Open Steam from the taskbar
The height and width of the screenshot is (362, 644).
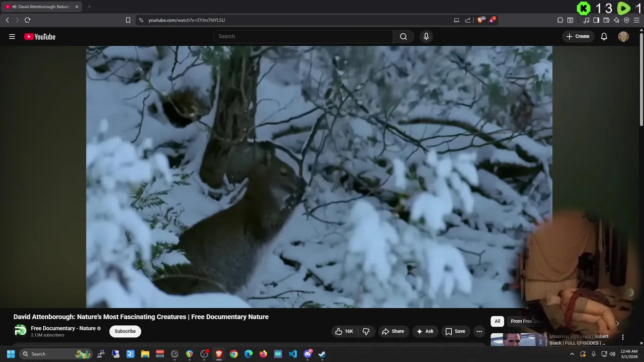(x=322, y=354)
